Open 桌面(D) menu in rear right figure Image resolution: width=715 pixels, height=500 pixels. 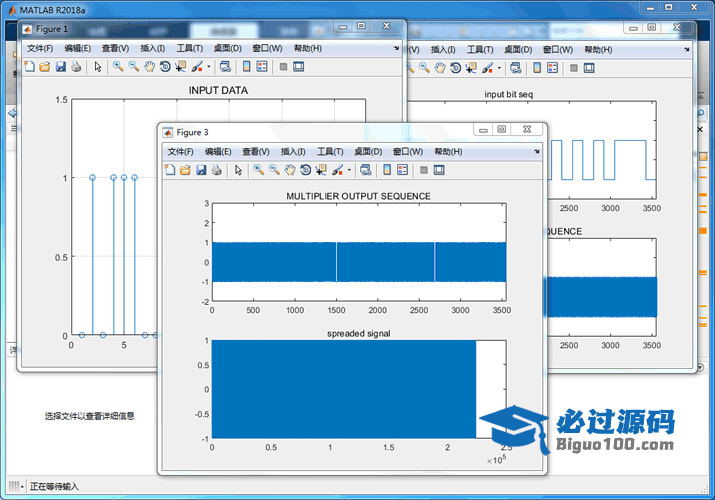pyautogui.click(x=518, y=50)
